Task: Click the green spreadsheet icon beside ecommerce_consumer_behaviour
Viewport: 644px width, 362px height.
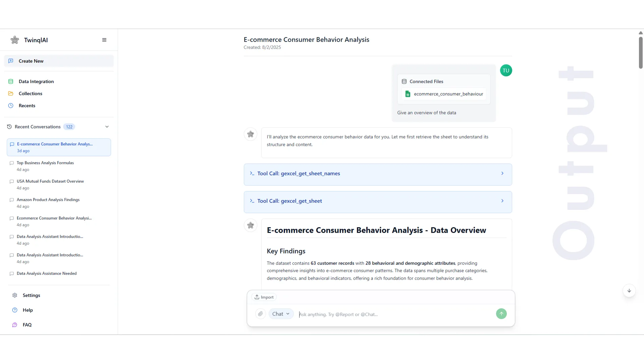Action: tap(408, 94)
